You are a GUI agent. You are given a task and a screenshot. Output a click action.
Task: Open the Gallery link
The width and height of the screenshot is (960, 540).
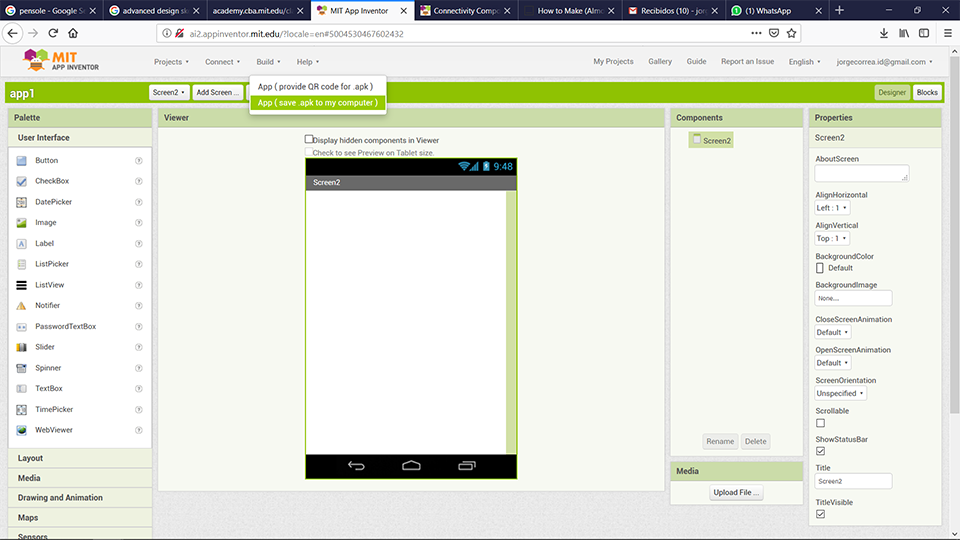(x=660, y=61)
